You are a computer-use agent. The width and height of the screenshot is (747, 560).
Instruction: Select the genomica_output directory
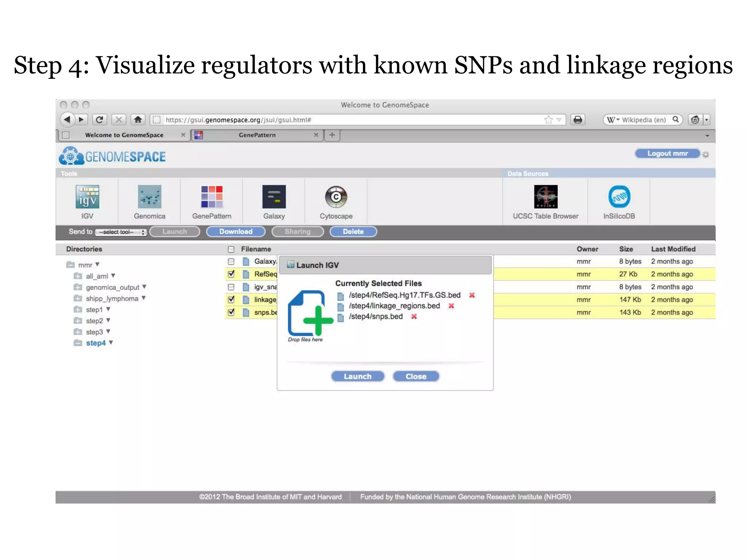[x=112, y=287]
